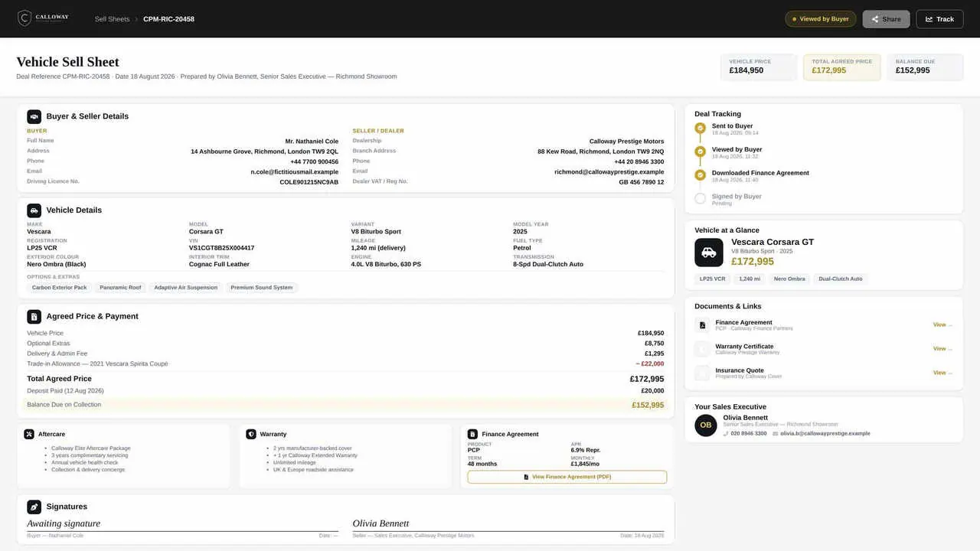Click the LP25 VCR registration tag
Screen dimensions: 980x551
click(x=713, y=279)
